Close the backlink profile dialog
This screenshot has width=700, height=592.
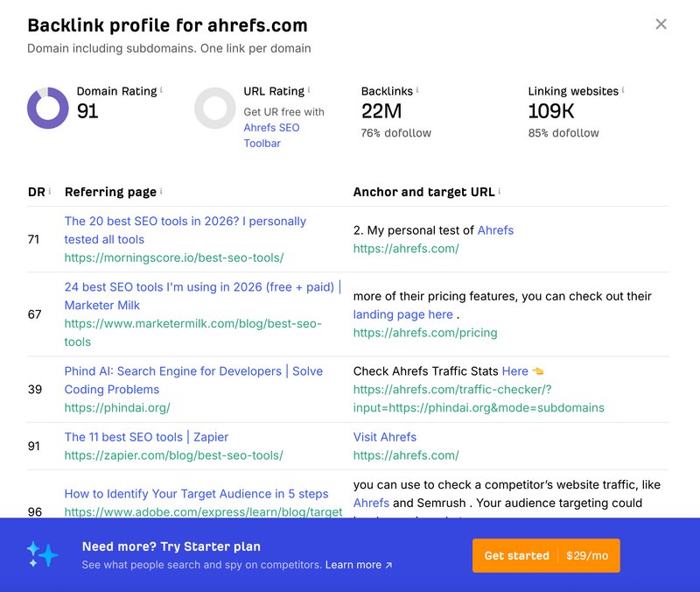(661, 25)
